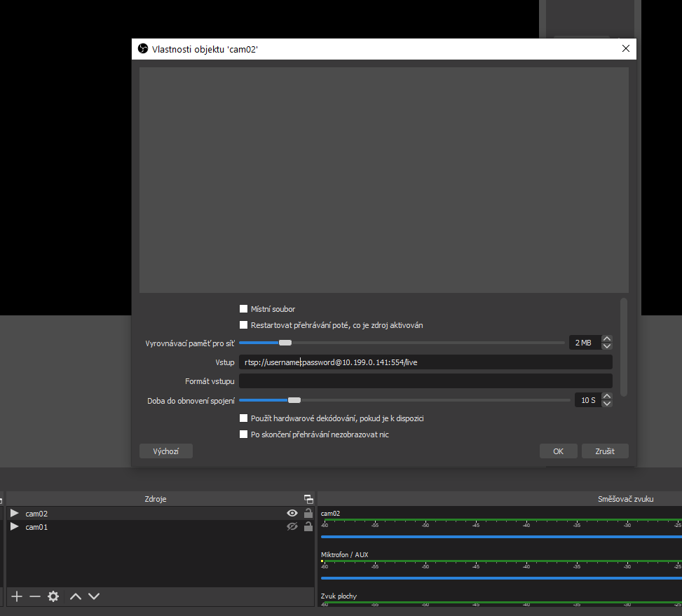
Task: Move source up with arrow icon
Action: click(76, 596)
